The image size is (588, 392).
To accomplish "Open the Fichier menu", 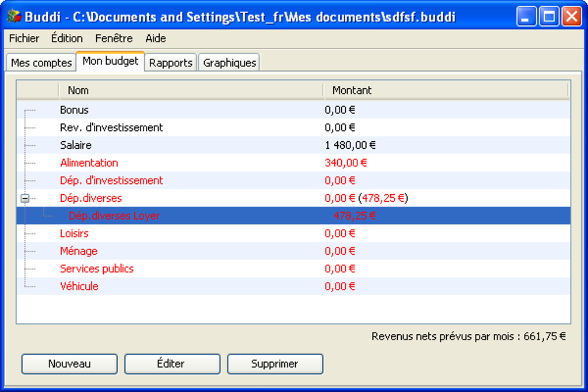I will point(24,39).
